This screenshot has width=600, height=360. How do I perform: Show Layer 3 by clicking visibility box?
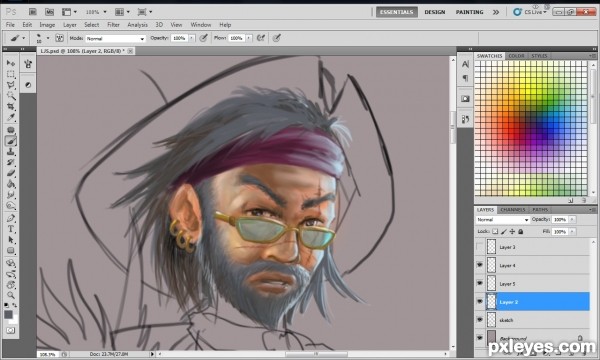coord(479,247)
